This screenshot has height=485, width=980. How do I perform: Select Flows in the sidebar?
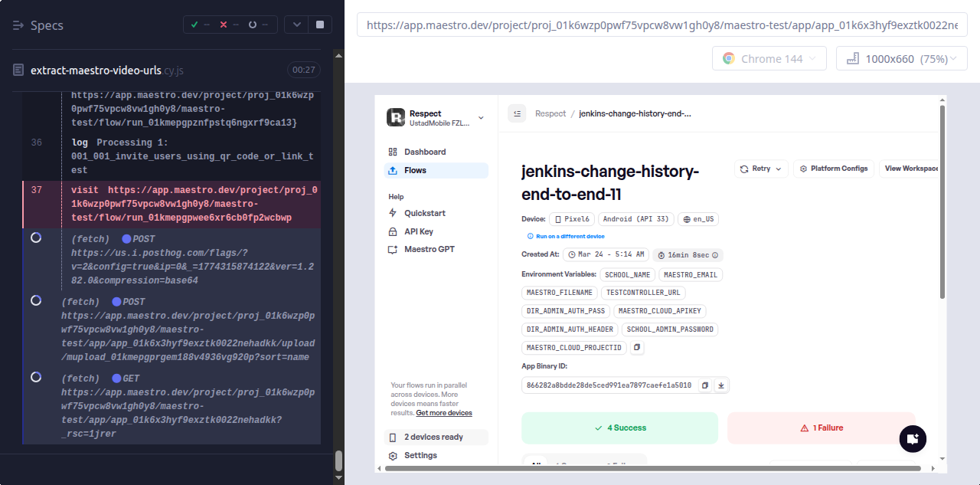[415, 170]
